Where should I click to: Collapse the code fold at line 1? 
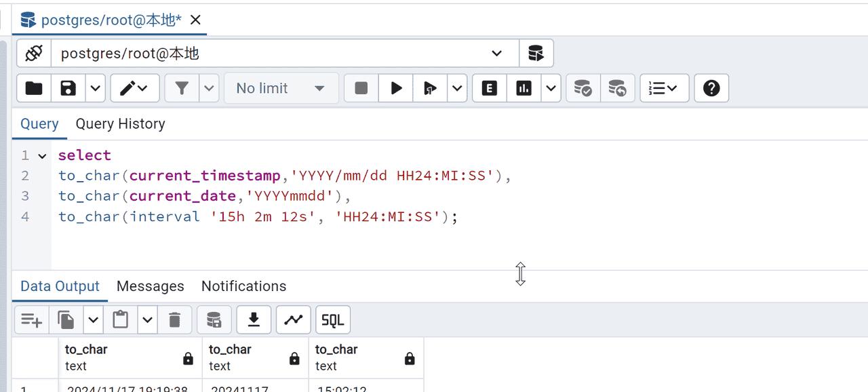[x=42, y=156]
